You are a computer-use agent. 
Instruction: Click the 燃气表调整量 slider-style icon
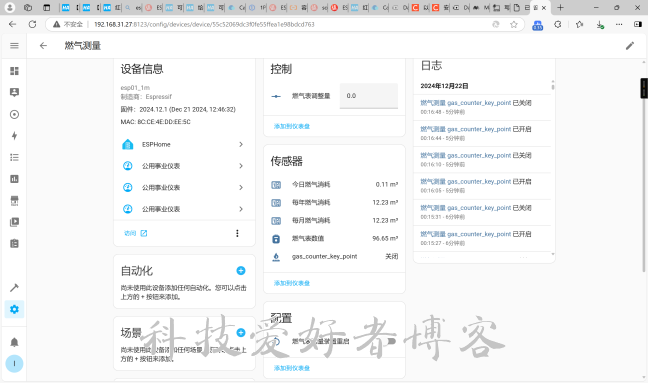(x=276, y=96)
